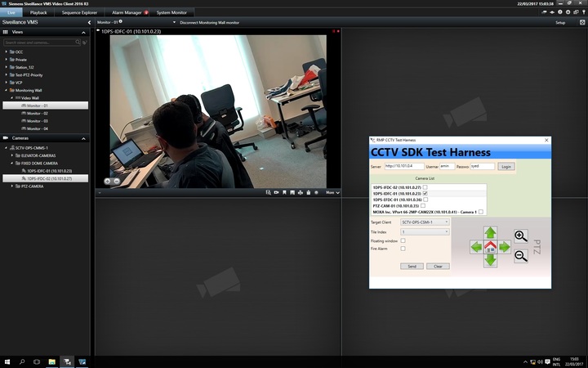Enable the Fire Alarm checkbox
The image size is (588, 368).
pyautogui.click(x=403, y=249)
